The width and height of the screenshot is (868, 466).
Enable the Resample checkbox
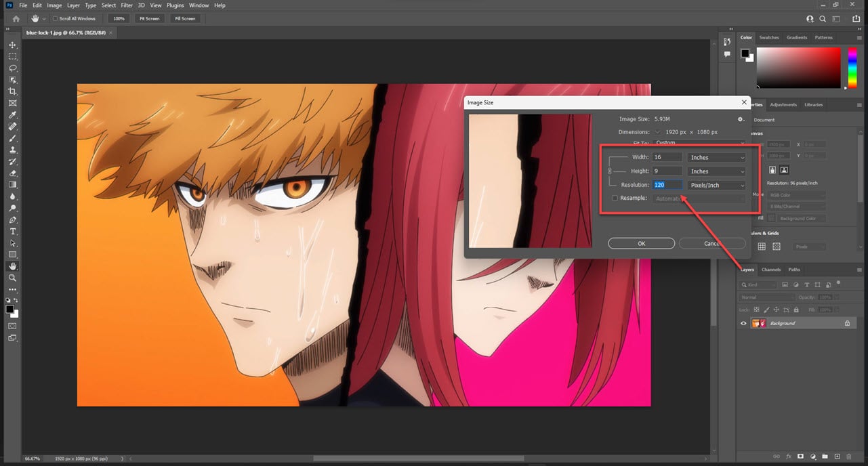point(615,198)
